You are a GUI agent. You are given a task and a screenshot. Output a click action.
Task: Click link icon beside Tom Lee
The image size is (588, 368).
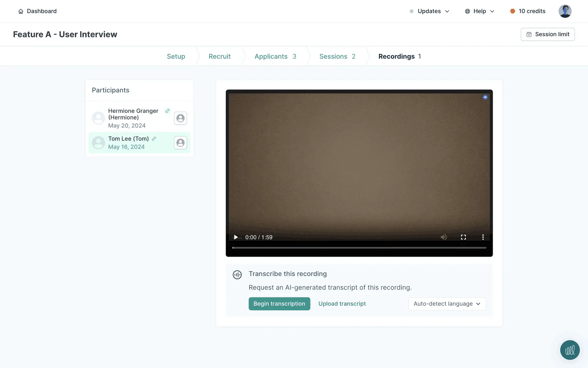pos(154,139)
